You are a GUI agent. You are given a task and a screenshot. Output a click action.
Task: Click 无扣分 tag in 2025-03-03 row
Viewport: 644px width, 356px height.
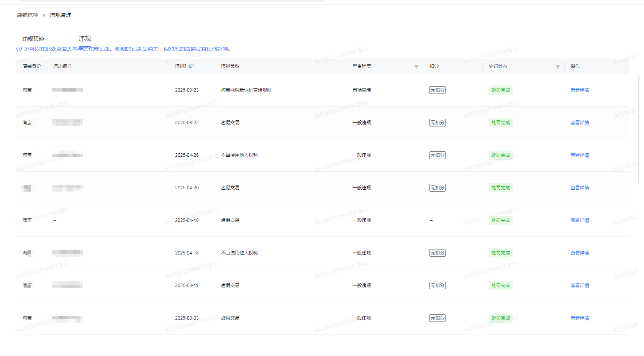click(x=438, y=318)
